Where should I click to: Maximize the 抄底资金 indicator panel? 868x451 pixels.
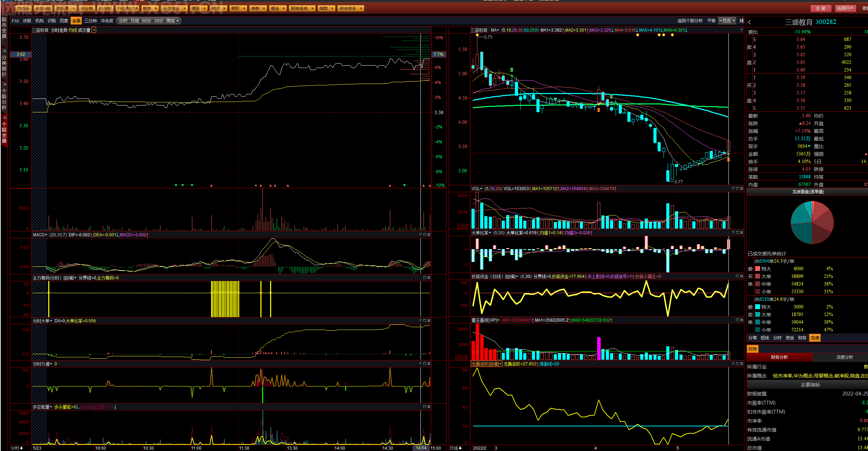tap(737, 276)
